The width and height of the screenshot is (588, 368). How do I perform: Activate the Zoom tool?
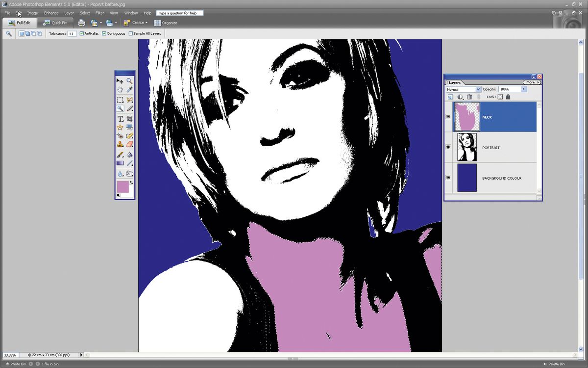[x=129, y=81]
